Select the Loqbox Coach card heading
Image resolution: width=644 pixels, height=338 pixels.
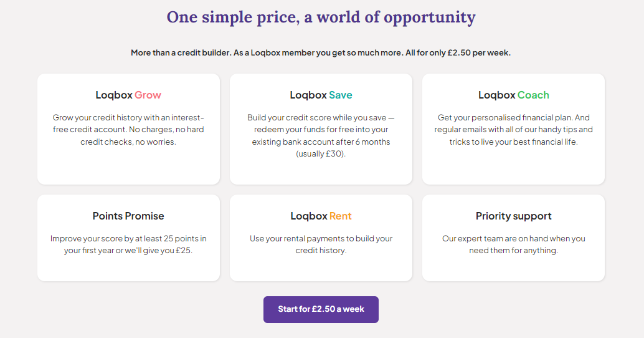coord(513,95)
